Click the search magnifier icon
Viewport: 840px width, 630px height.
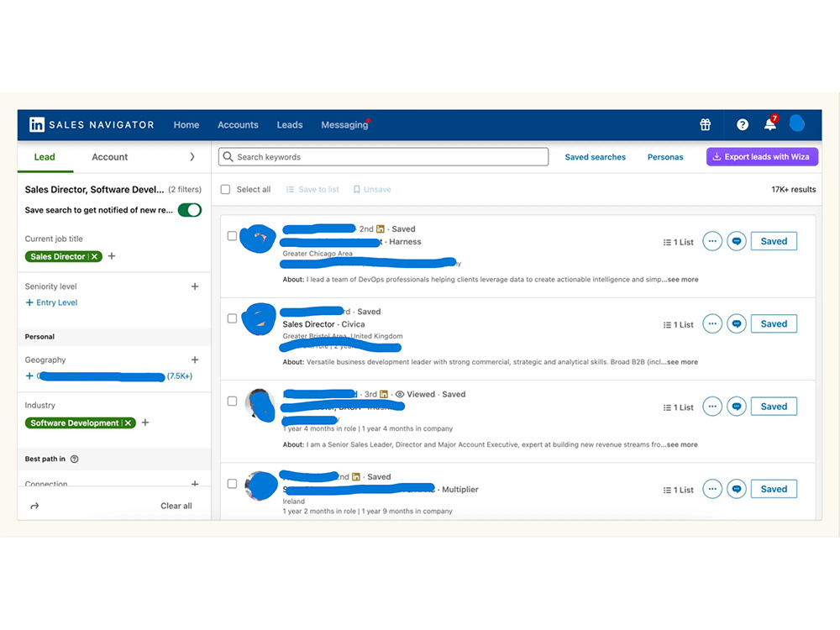point(228,156)
